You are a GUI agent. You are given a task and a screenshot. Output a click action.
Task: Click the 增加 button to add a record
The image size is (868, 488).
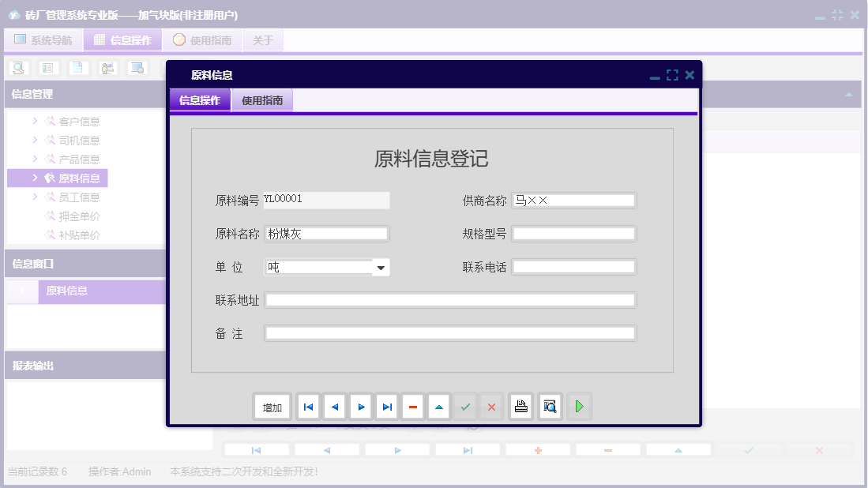[x=272, y=406]
